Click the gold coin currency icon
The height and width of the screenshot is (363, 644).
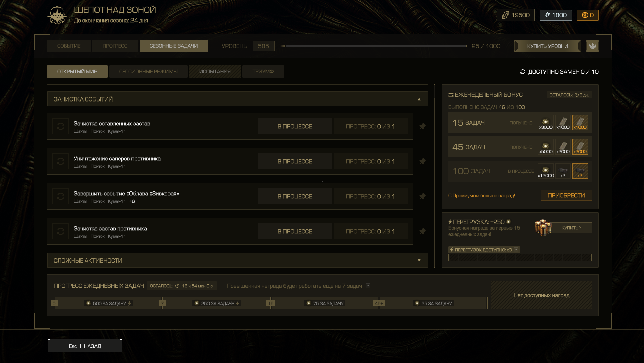coord(585,15)
